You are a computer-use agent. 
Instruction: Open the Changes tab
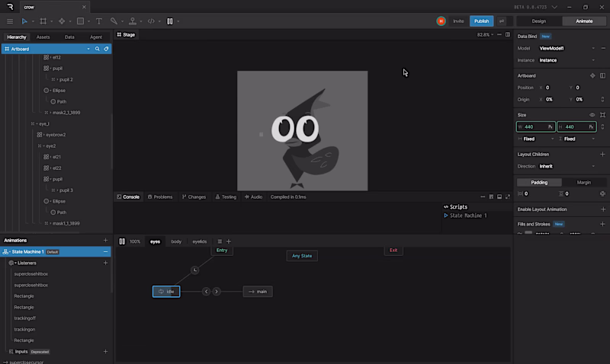pos(194,197)
